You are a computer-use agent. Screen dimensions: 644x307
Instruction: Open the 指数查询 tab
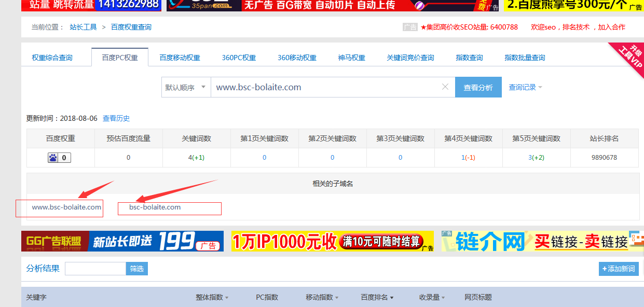click(x=469, y=58)
